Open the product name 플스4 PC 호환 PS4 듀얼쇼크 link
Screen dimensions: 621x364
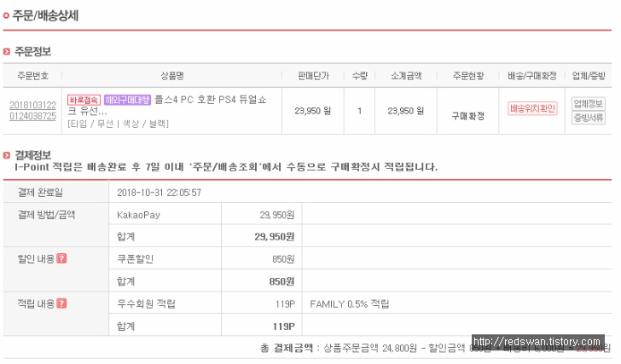coord(166,105)
